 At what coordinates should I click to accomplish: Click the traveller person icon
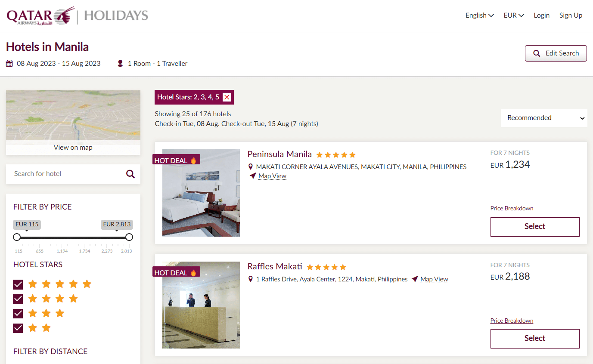coord(120,64)
